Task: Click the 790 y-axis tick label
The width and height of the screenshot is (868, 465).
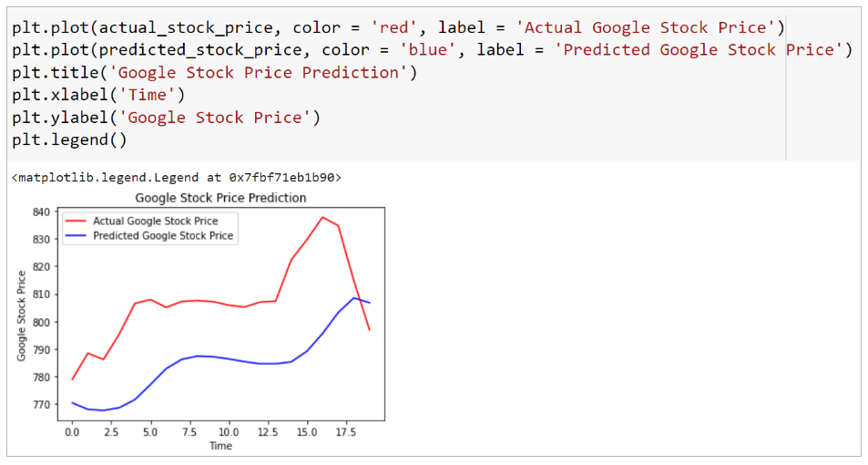Action: click(42, 350)
